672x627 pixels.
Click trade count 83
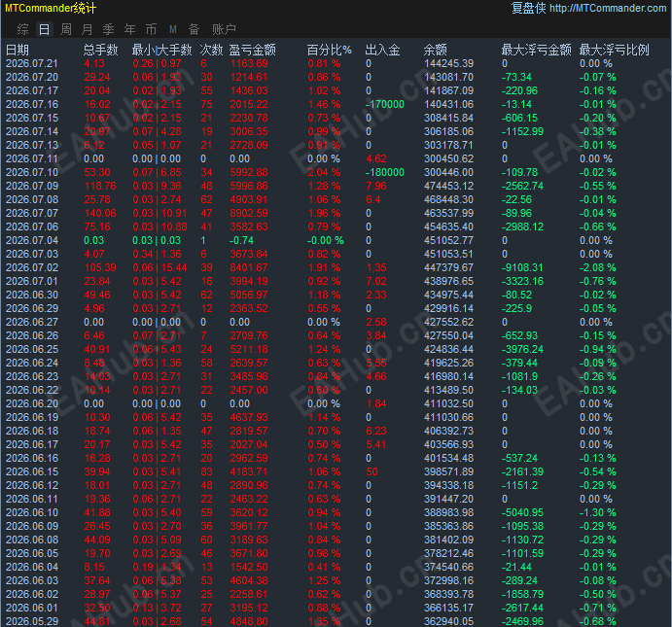pyautogui.click(x=206, y=472)
